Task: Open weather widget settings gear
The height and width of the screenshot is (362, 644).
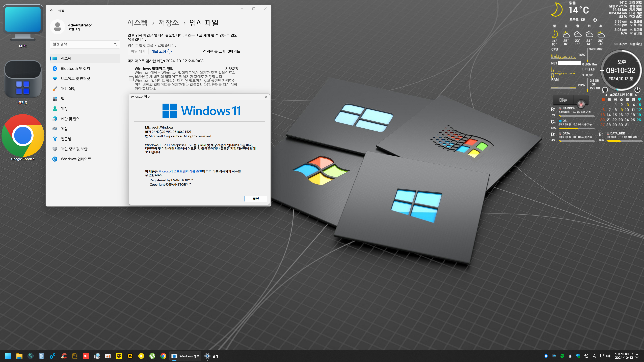Action: [595, 20]
